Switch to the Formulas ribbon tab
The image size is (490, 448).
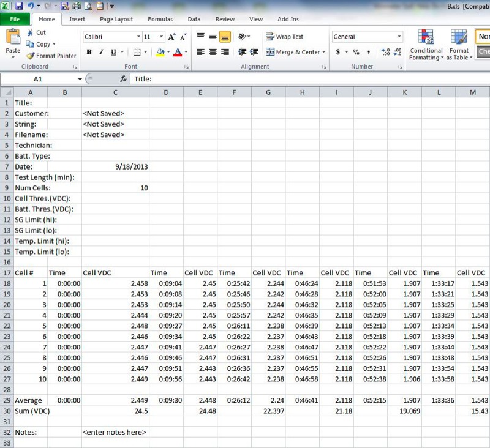click(x=160, y=20)
